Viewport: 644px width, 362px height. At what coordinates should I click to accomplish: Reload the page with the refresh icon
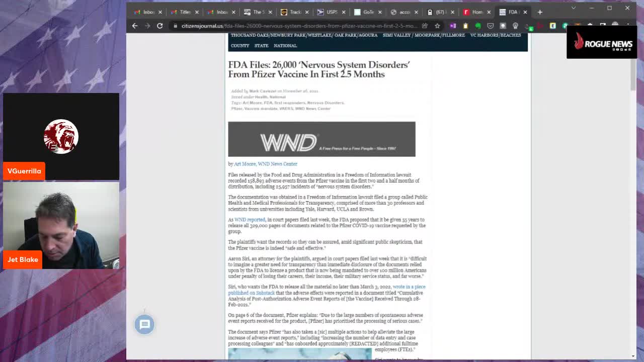tap(159, 26)
